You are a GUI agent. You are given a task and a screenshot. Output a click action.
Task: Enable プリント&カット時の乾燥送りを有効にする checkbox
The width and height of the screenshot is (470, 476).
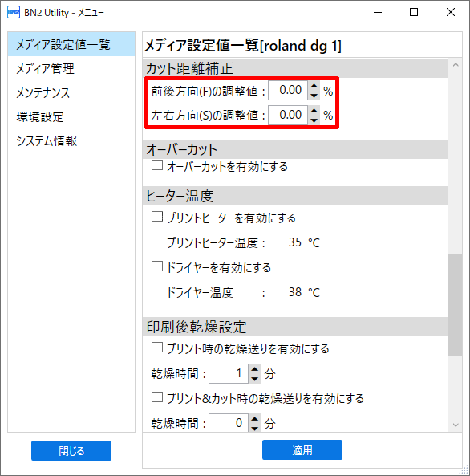(157, 397)
